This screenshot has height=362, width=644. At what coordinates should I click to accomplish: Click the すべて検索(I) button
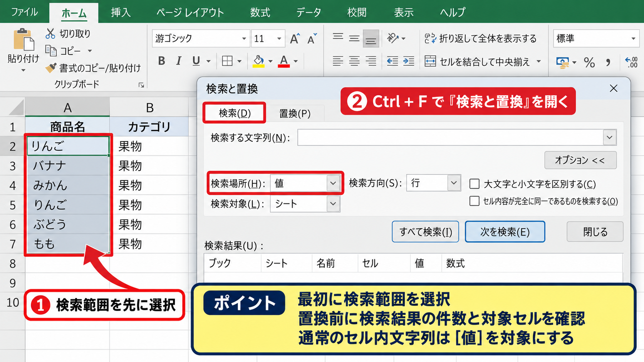coord(426,232)
